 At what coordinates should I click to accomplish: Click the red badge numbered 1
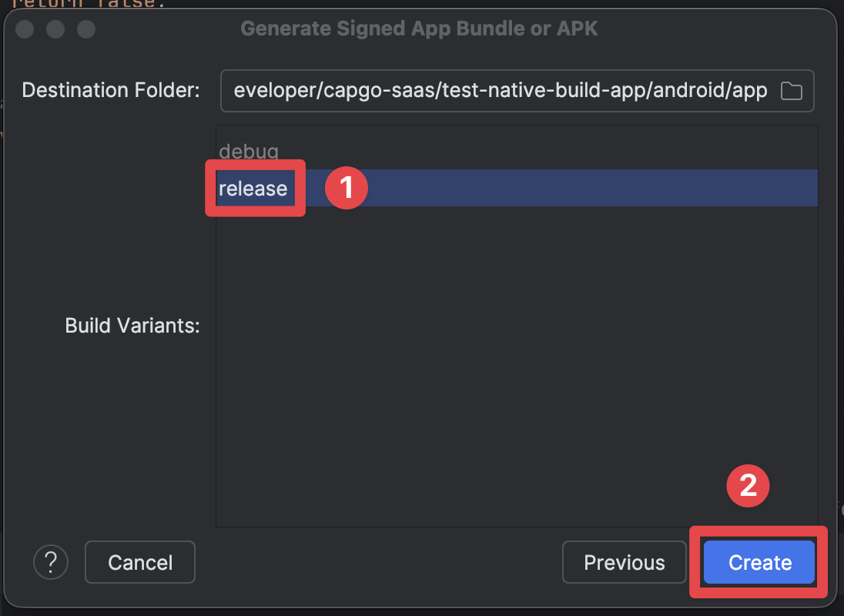pos(346,187)
